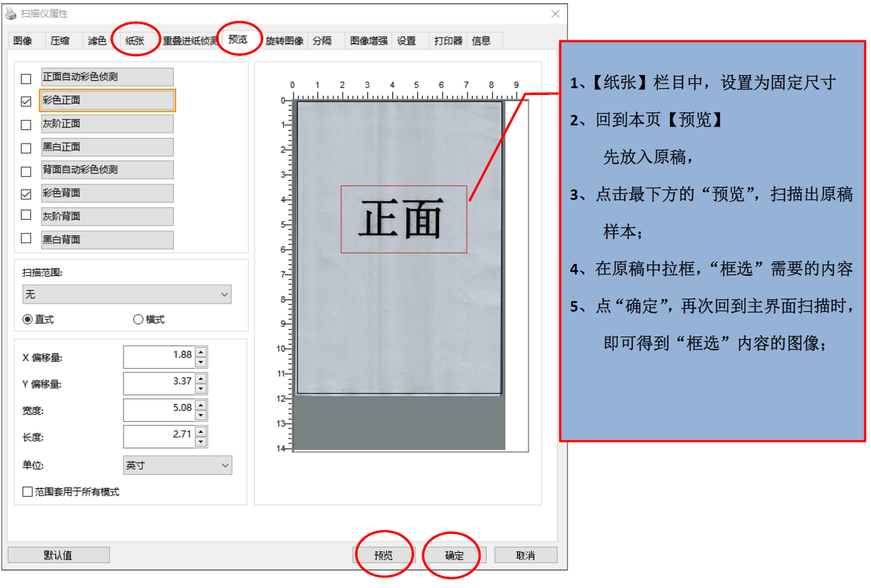Select the 灰阶正面 mode button
The width and height of the screenshot is (871, 588).
107,124
